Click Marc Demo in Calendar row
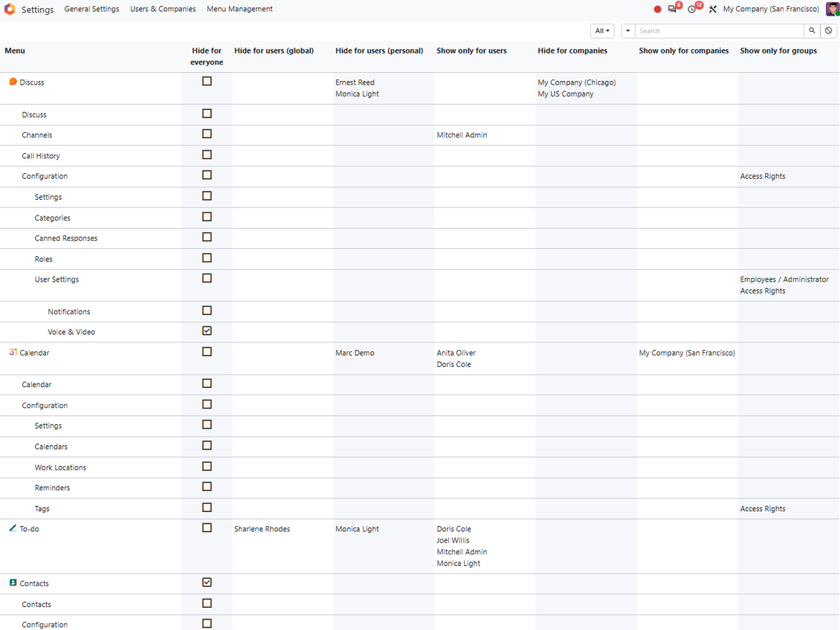Screen dimensions: 840x630 point(355,353)
